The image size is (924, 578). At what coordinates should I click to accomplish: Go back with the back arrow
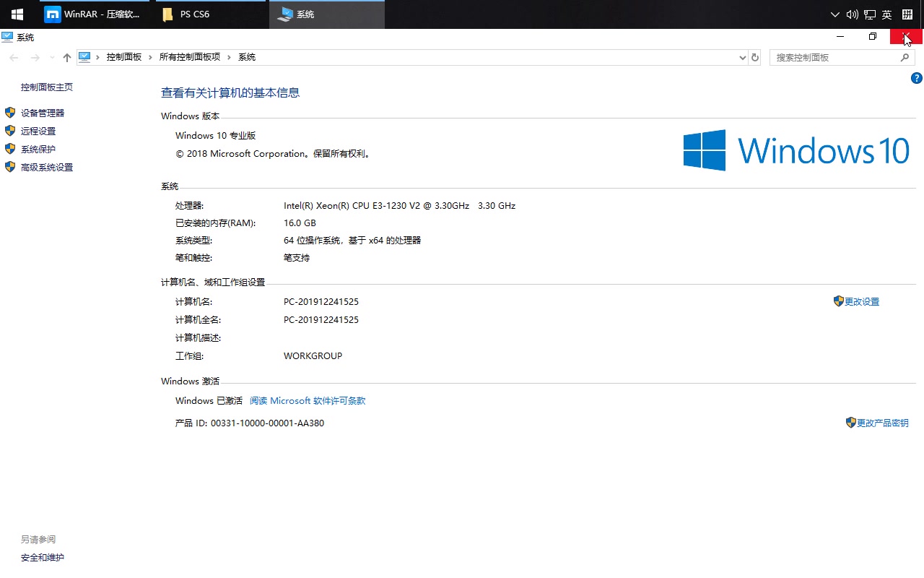(14, 58)
